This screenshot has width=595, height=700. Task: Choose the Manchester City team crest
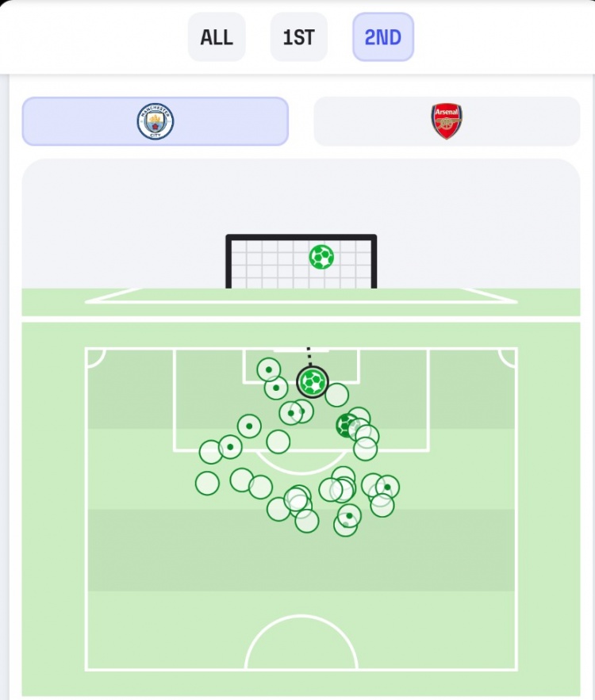click(155, 121)
